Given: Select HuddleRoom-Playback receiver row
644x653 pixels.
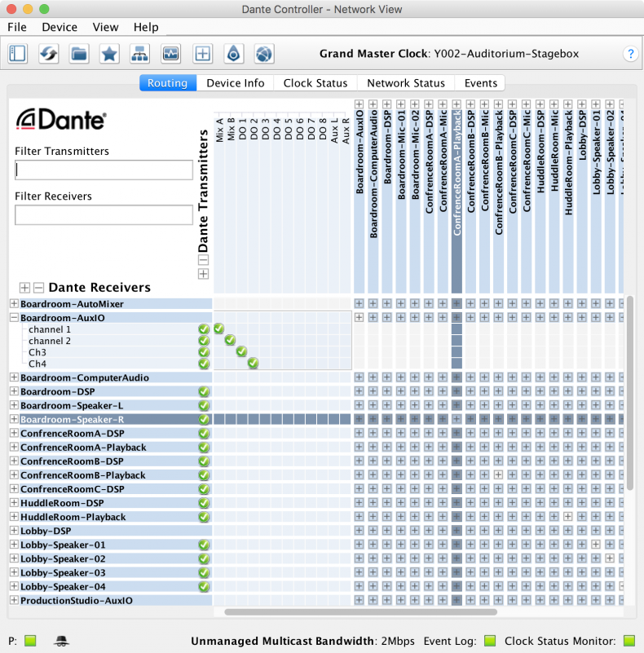Looking at the screenshot, I should tap(110, 517).
